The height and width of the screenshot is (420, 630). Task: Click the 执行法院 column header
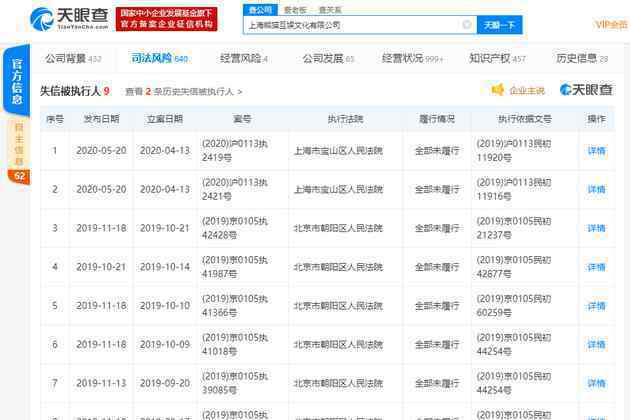(345, 119)
